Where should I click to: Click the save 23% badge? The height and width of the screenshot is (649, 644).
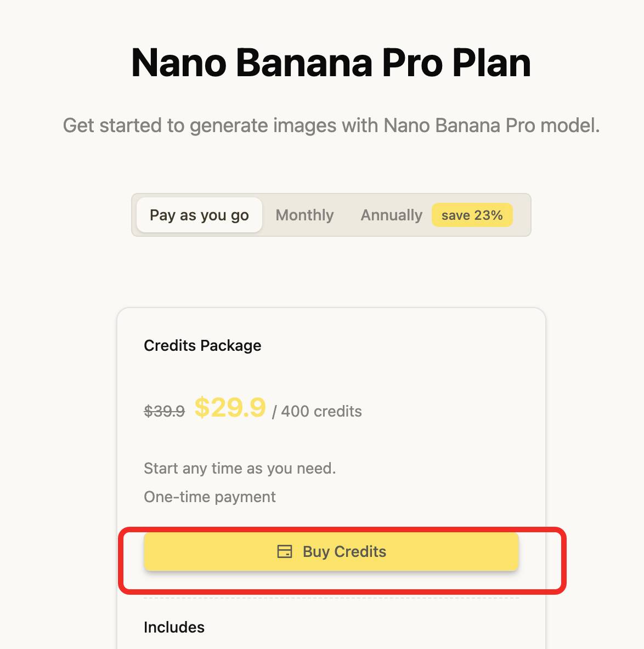pyautogui.click(x=472, y=215)
